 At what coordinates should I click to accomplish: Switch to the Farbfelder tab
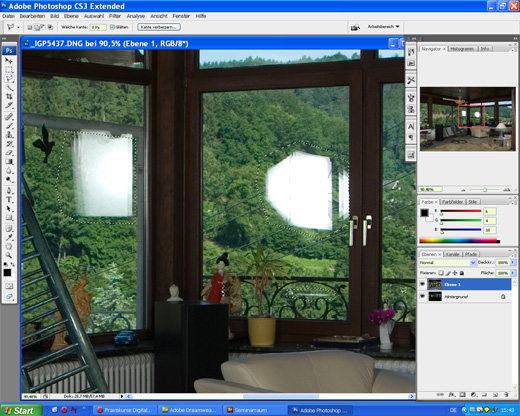tap(452, 202)
